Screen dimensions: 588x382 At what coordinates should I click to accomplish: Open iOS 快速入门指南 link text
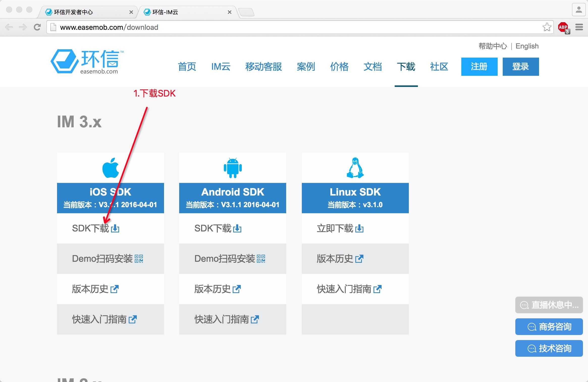(x=99, y=319)
